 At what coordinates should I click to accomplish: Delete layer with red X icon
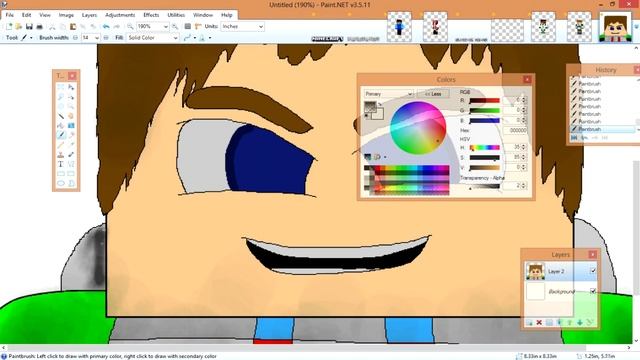pyautogui.click(x=539, y=322)
